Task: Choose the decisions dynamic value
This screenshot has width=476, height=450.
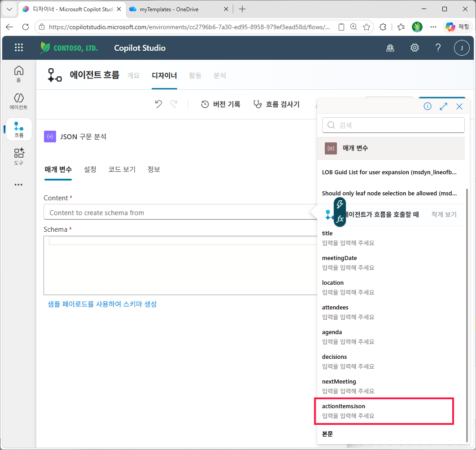Action: [x=391, y=361]
